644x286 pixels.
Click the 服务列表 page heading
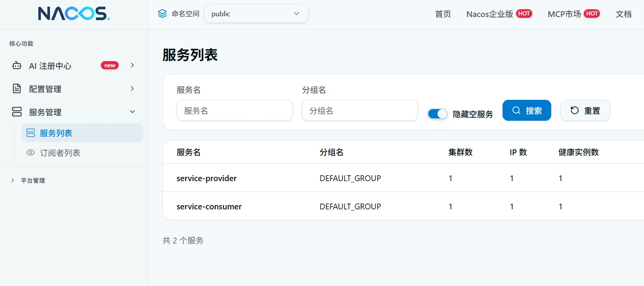pos(190,55)
